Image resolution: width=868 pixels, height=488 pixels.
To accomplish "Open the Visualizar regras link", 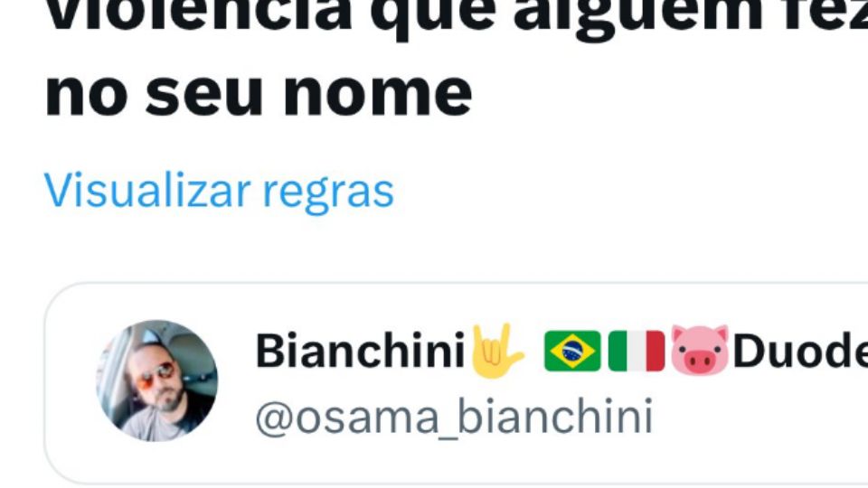I will click(219, 191).
